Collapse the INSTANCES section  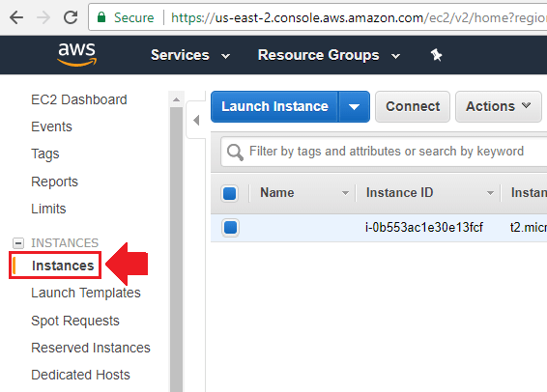pos(18,243)
